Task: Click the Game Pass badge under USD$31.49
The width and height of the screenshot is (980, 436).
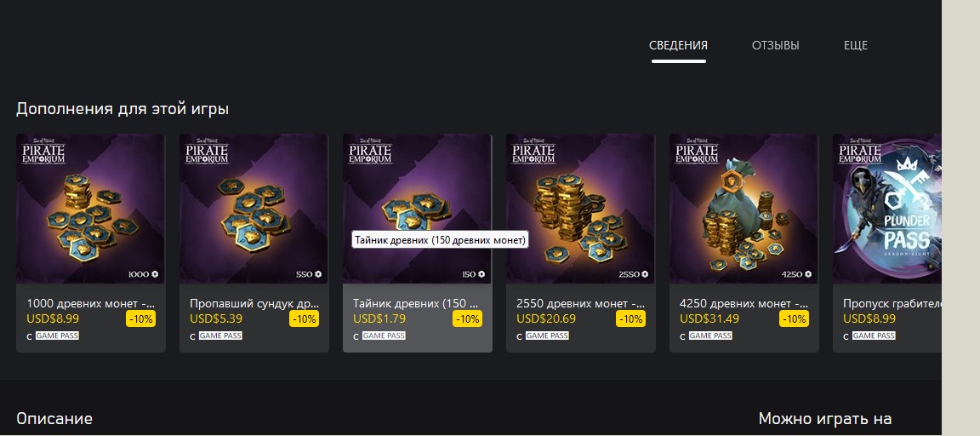Action: pos(709,336)
